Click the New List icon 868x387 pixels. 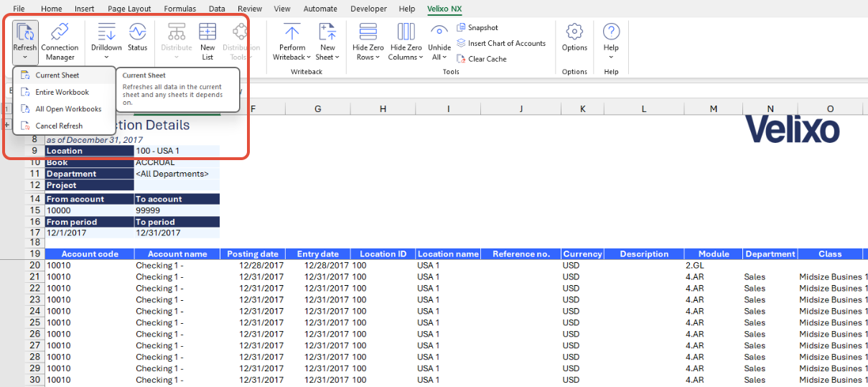207,32
